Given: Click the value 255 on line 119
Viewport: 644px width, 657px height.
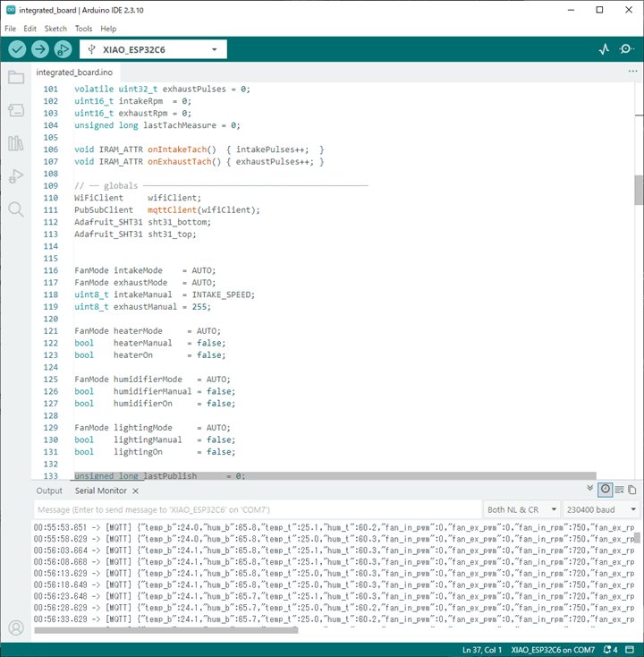Looking at the screenshot, I should point(199,307).
